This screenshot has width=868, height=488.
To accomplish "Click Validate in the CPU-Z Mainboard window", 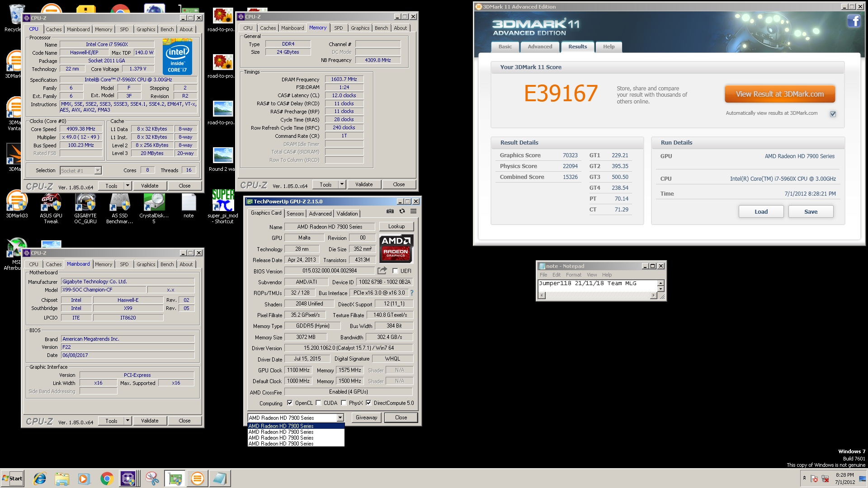I will [150, 421].
